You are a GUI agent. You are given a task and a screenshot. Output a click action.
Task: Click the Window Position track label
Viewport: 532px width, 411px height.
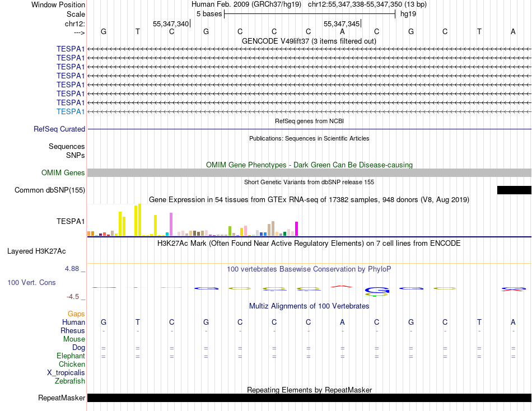coord(58,4)
